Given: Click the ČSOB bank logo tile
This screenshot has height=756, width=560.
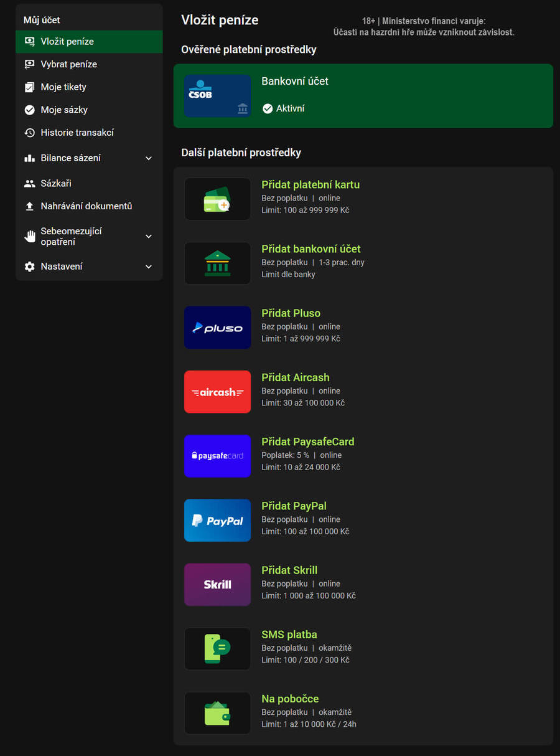Looking at the screenshot, I should (217, 96).
